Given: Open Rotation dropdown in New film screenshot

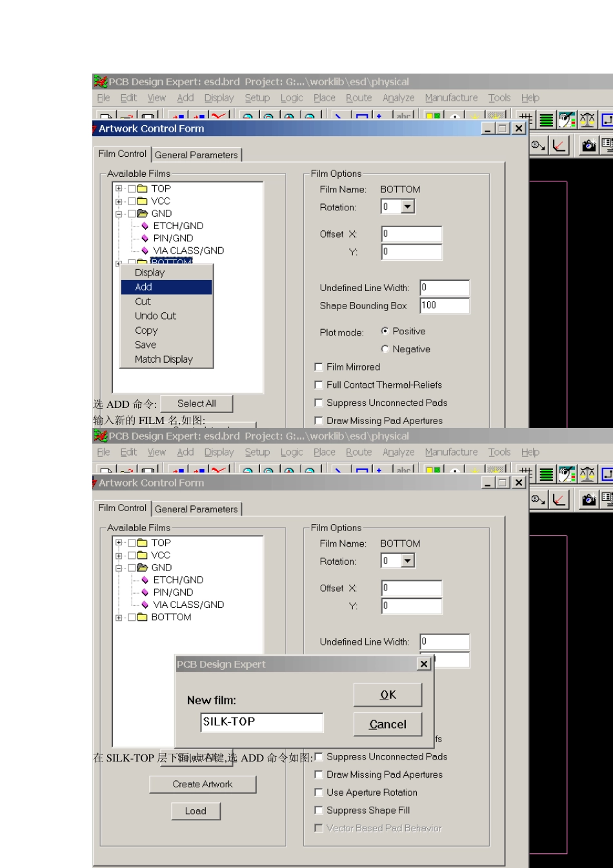Looking at the screenshot, I should [x=407, y=561].
